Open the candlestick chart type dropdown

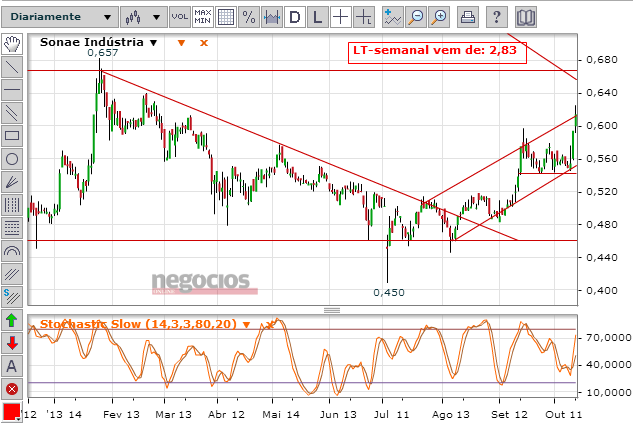pos(143,17)
